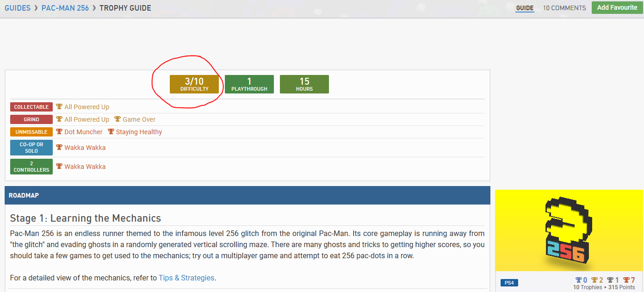Open the Pac-Man 256 game cover image

click(x=569, y=230)
